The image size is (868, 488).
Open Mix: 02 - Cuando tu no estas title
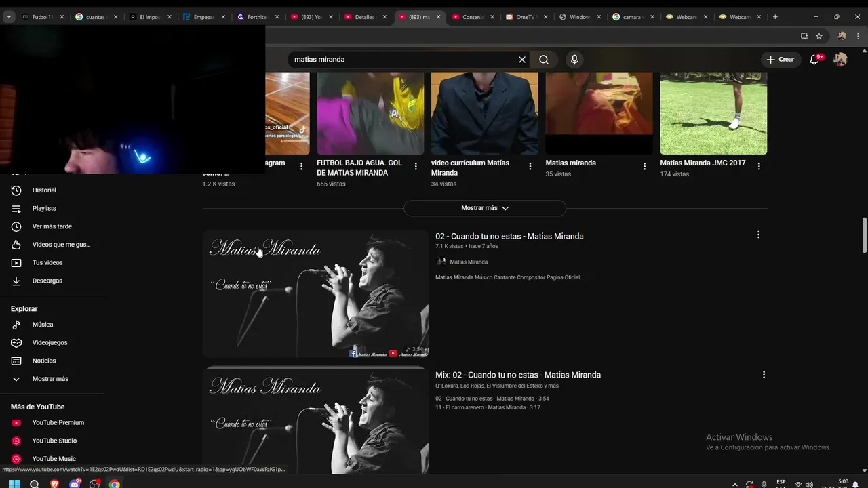point(518,375)
